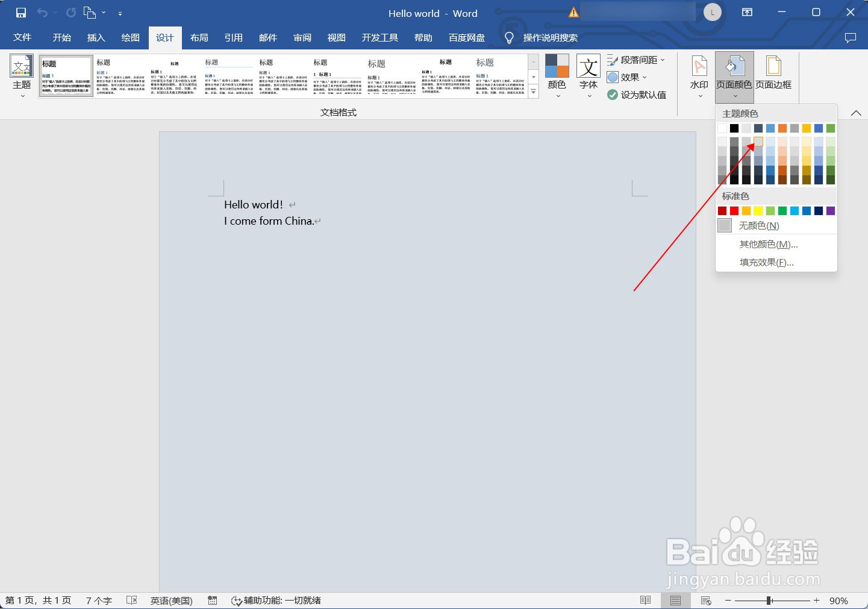The width and height of the screenshot is (868, 609).
Task: Click language 英语(美国) in status bar
Action: click(x=172, y=601)
